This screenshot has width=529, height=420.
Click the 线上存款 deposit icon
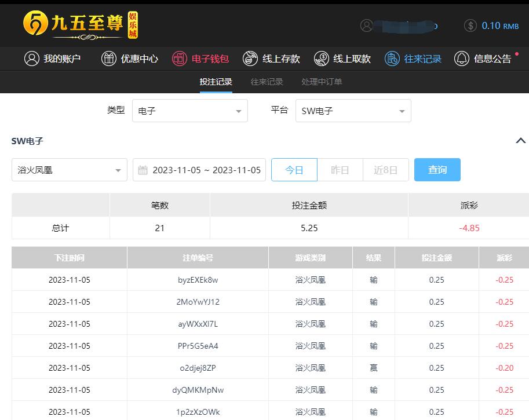tap(250, 59)
